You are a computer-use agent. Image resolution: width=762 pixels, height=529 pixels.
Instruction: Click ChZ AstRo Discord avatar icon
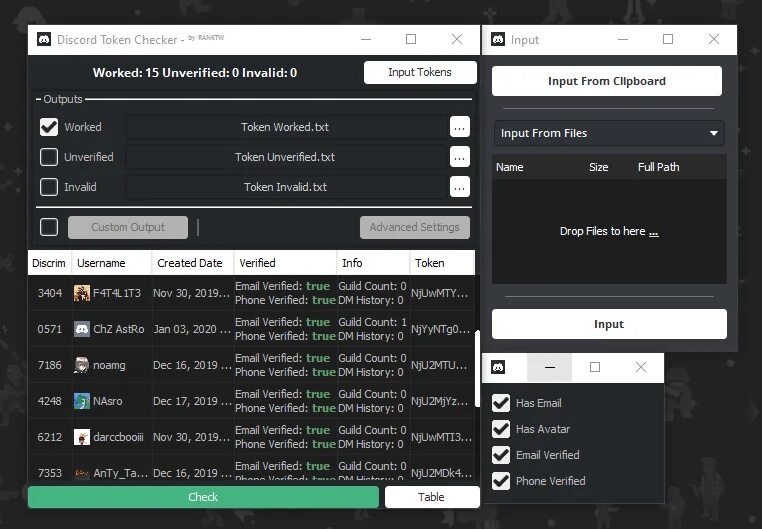pyautogui.click(x=82, y=329)
